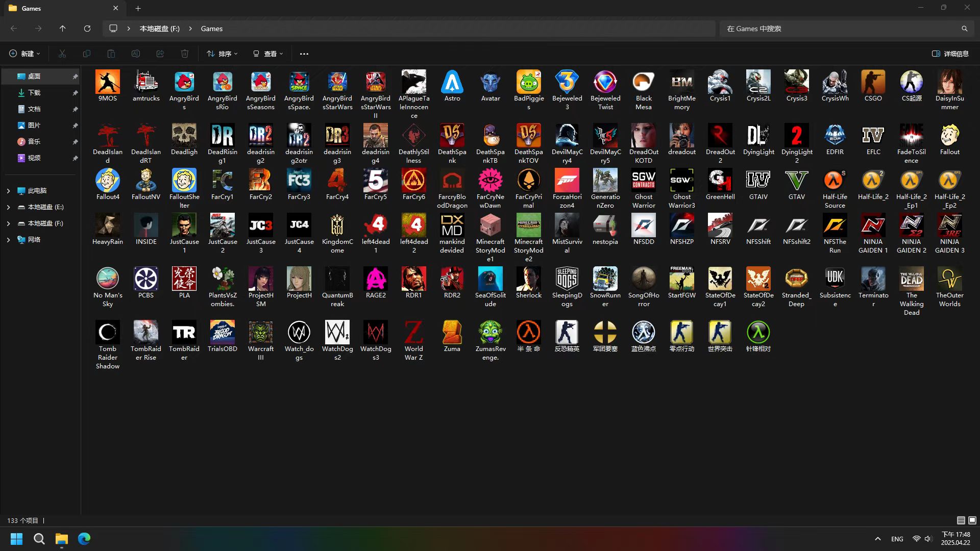
Task: Click the Terminator shortcut icon
Action: pos(873,279)
